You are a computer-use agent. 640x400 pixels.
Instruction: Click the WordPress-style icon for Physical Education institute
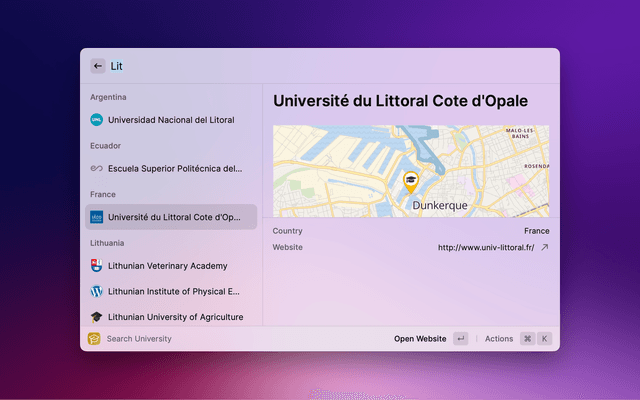click(97, 292)
